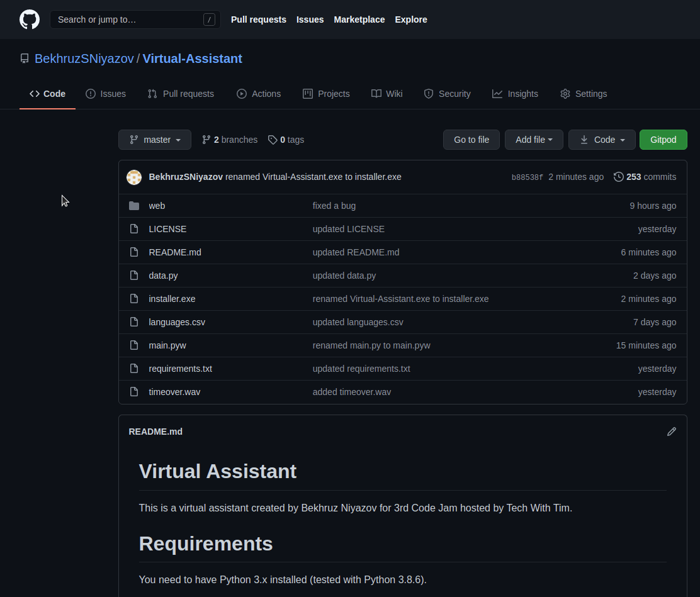Expand the master branch selector

pyautogui.click(x=154, y=139)
